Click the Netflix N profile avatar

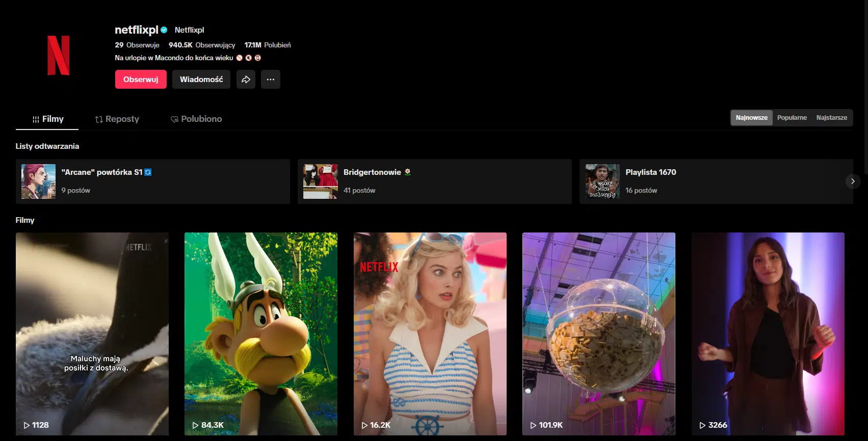58,55
